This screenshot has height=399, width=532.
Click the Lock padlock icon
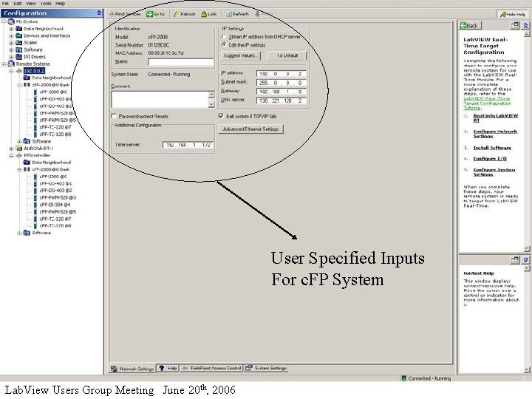(204, 14)
